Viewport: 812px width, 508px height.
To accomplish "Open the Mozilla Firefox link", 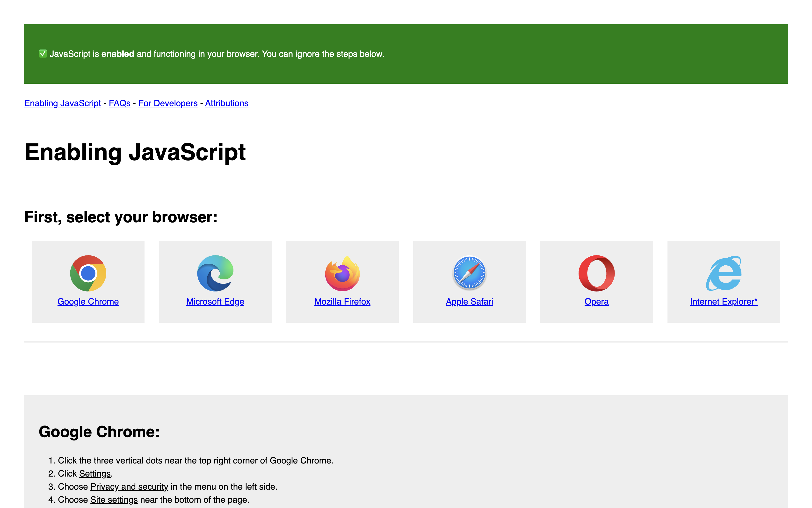I will (x=342, y=301).
